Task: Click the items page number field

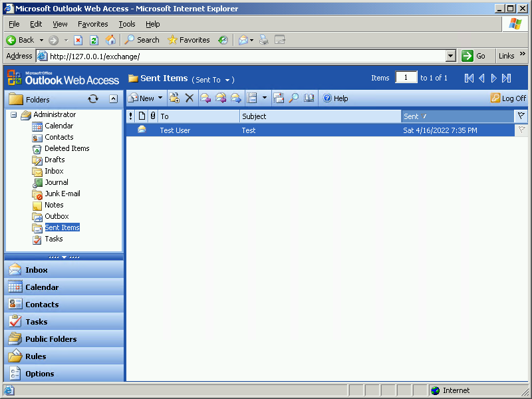Action: (x=406, y=78)
